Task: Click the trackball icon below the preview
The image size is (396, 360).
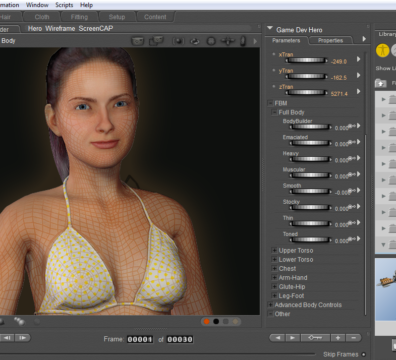Action: (19, 321)
